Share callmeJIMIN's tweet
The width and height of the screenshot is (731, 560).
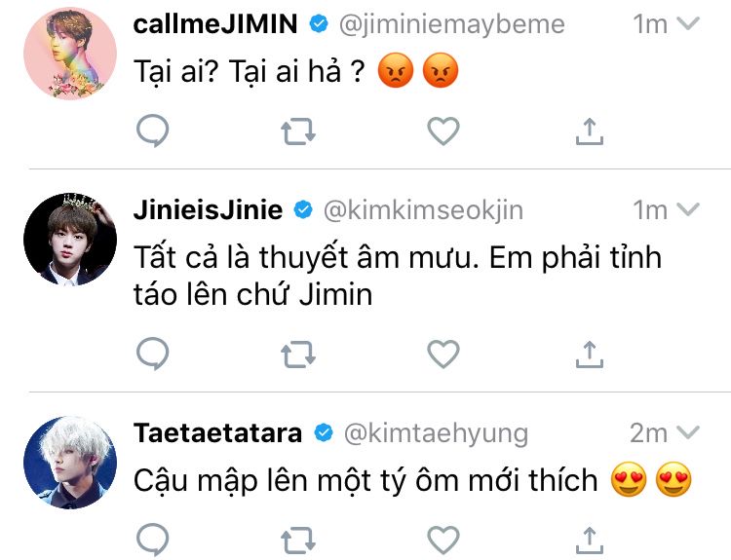point(590,131)
